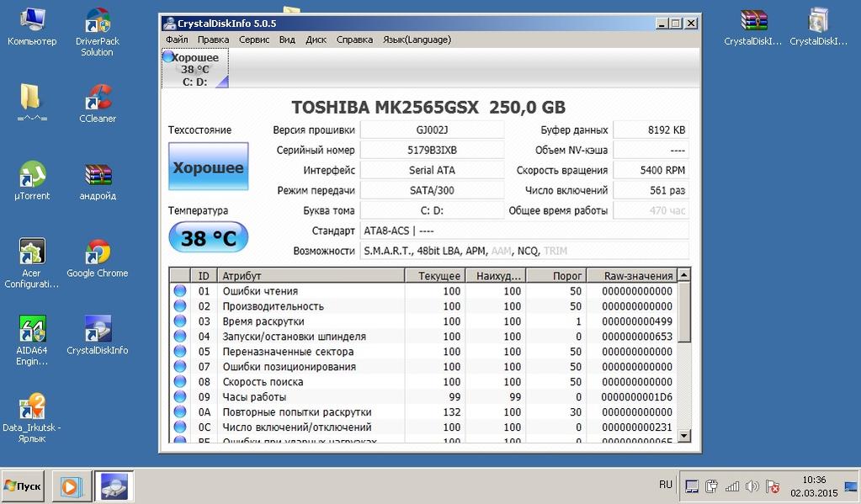The width and height of the screenshot is (861, 504).
Task: Click status circle for attribute 05 Переназначенные сектора
Action: point(179,352)
